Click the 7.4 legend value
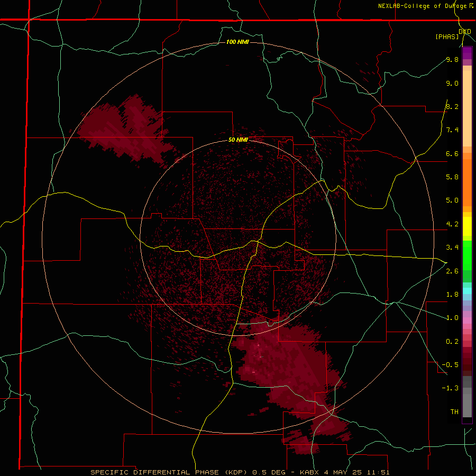Screen dimensions: 476x476 452,130
